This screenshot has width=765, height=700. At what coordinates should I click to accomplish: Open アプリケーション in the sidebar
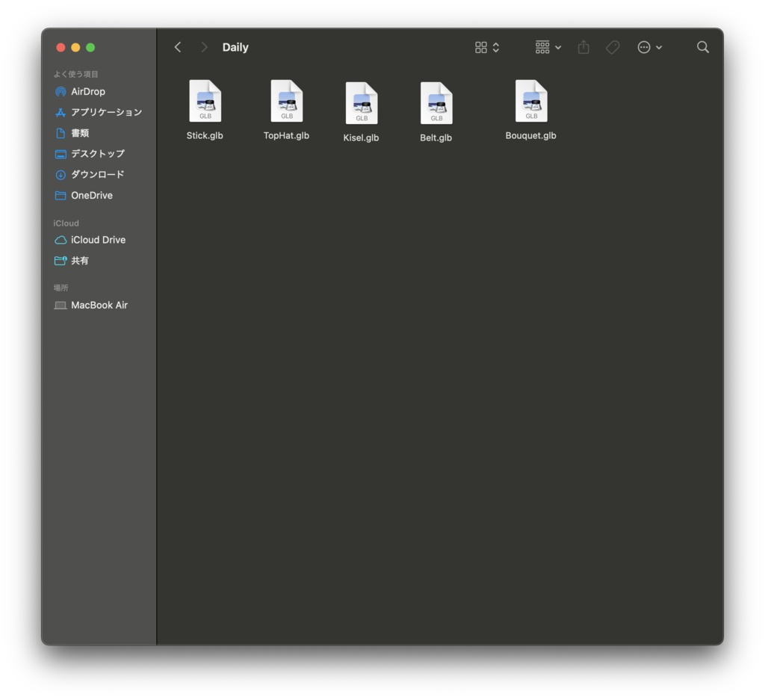(x=99, y=112)
